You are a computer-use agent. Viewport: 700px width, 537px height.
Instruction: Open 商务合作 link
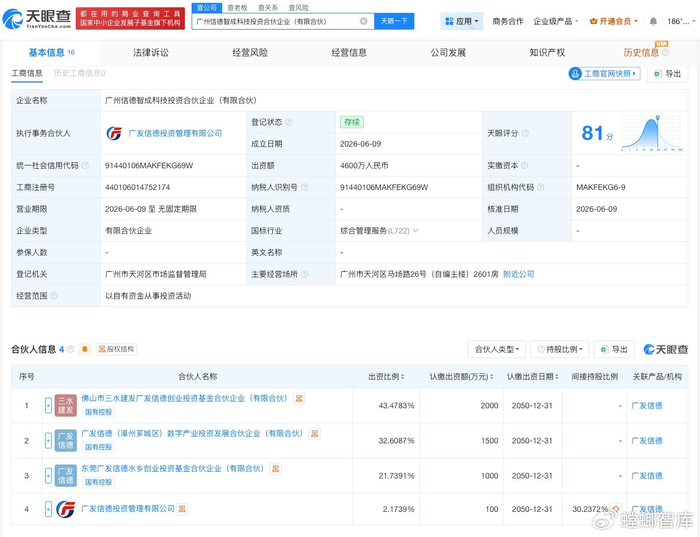[x=508, y=21]
